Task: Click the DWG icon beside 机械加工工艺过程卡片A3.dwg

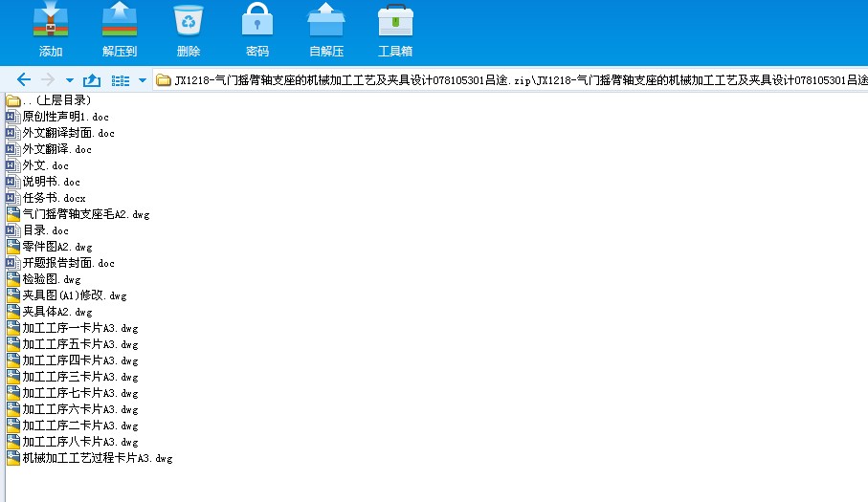Action: click(13, 458)
